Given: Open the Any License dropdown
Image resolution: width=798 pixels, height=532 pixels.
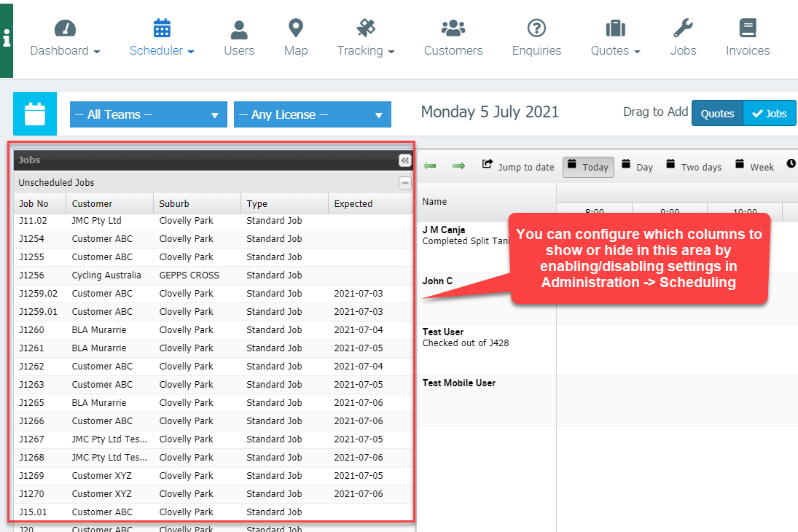Looking at the screenshot, I should [x=312, y=114].
